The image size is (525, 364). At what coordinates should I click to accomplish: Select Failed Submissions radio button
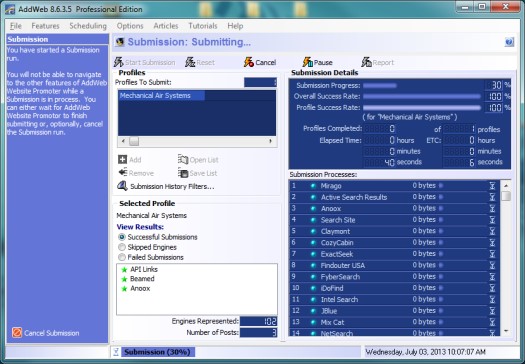coord(122,257)
